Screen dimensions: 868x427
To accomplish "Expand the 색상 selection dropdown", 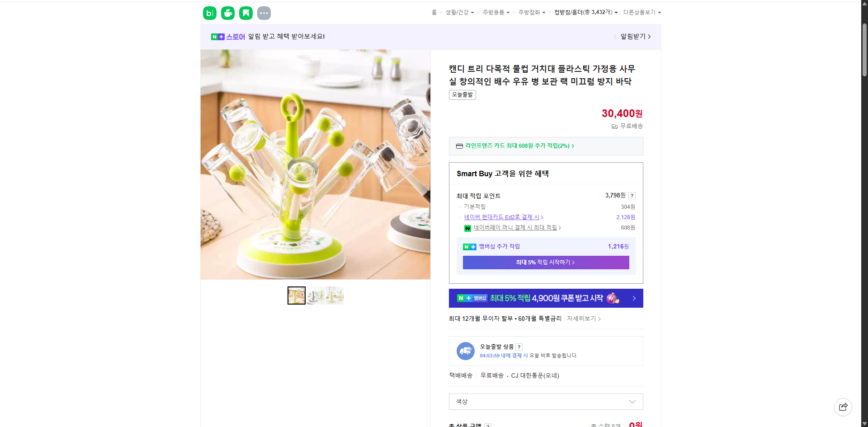I will [x=545, y=401].
